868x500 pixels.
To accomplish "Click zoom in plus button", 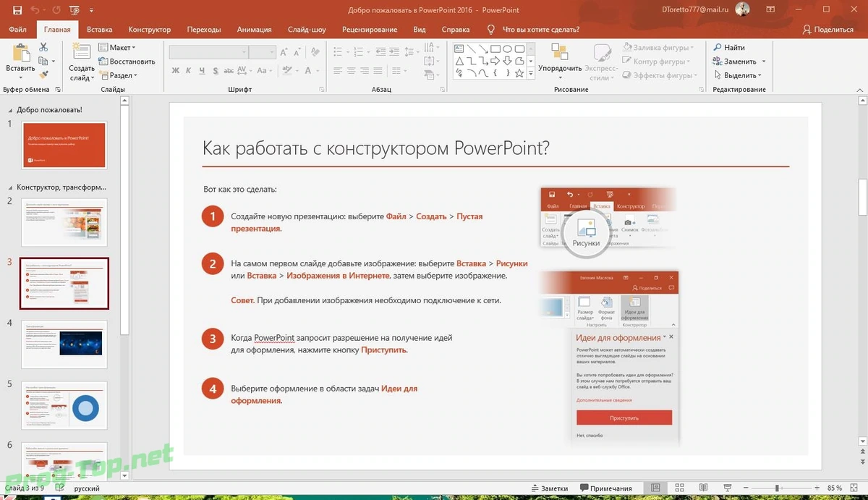I will 817,488.
